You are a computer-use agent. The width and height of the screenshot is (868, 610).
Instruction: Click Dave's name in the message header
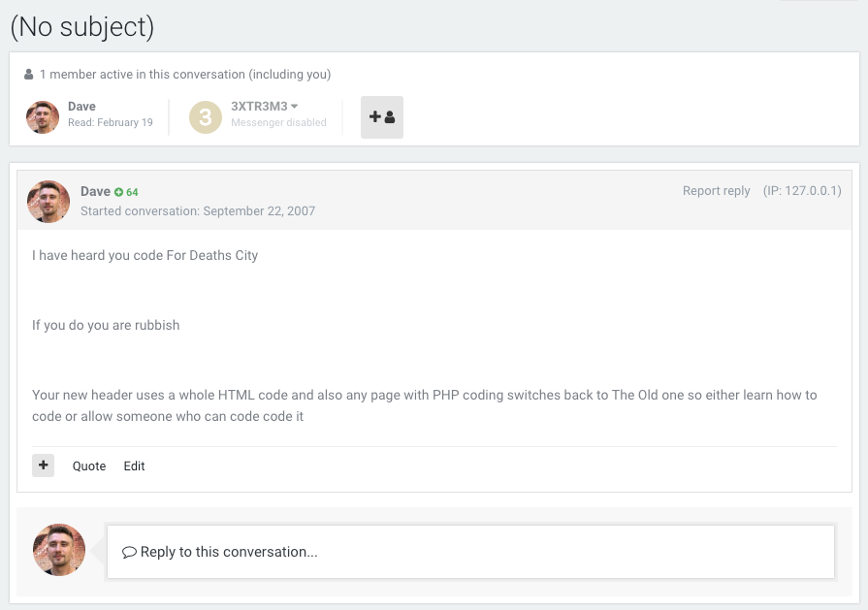pos(95,192)
